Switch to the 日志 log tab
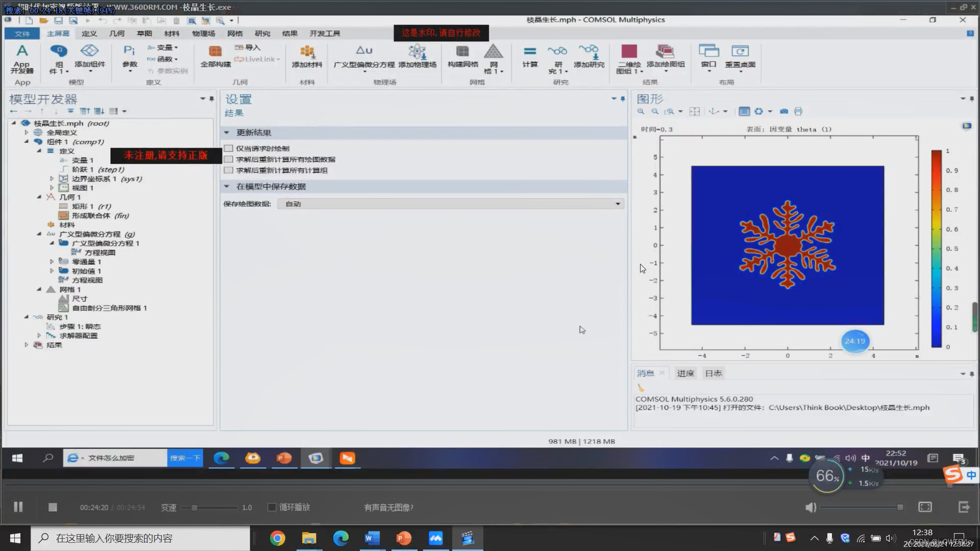Image resolution: width=980 pixels, height=551 pixels. pyautogui.click(x=713, y=373)
